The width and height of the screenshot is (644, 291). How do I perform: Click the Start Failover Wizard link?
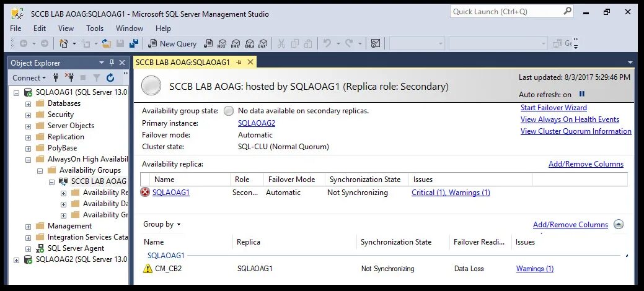pos(554,108)
